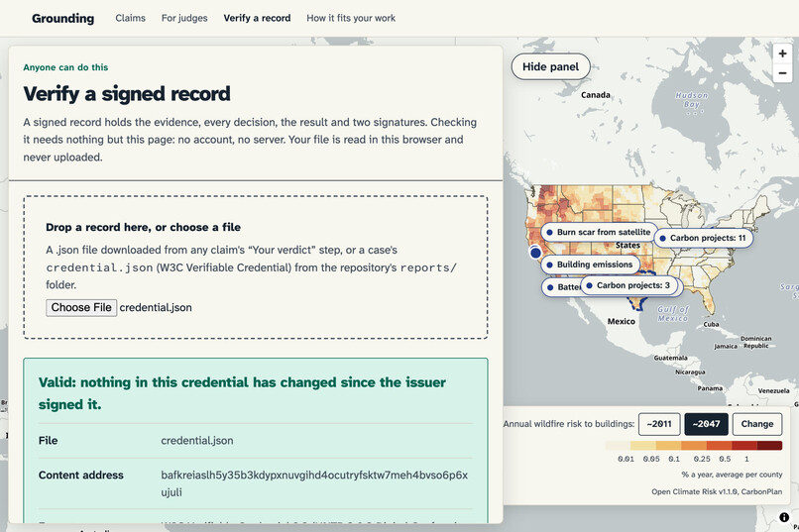This screenshot has height=532, width=799.
Task: Open the map attribution info icon
Action: pyautogui.click(x=784, y=517)
